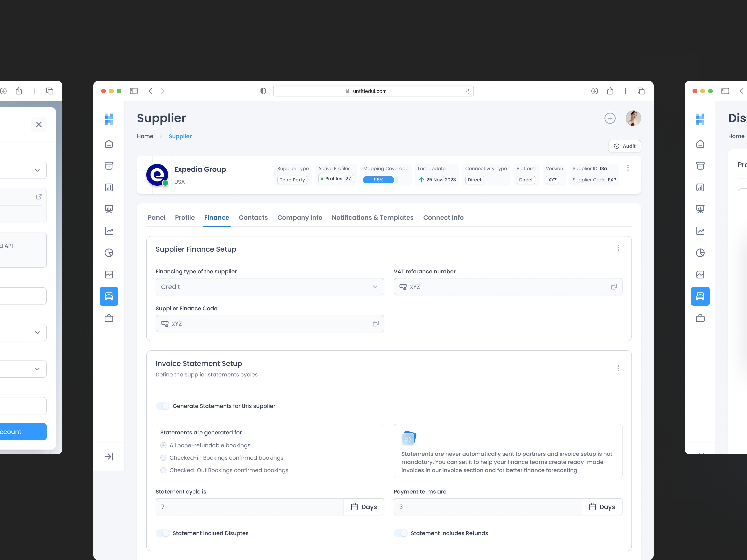The image size is (747, 560).
Task: Switch to the Contacts tab
Action: click(253, 217)
